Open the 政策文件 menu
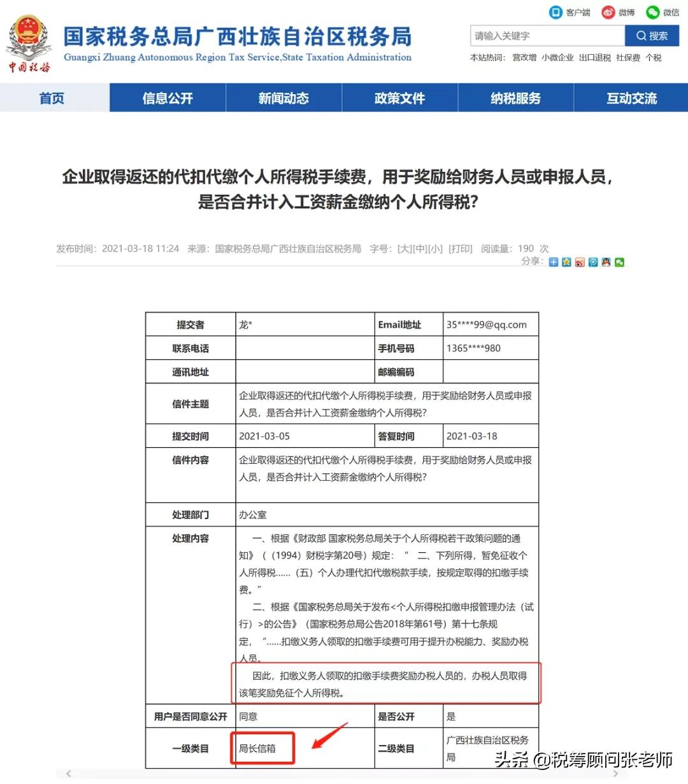 (x=399, y=98)
